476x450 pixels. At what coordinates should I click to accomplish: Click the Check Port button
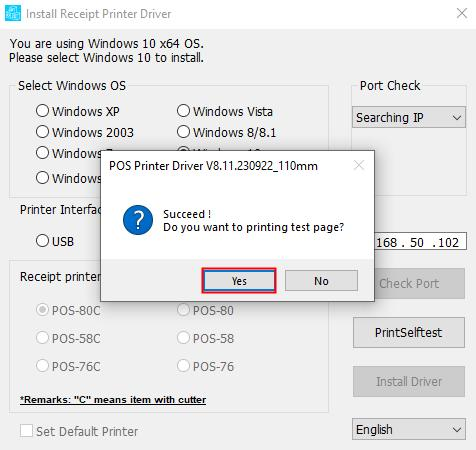pos(419,283)
